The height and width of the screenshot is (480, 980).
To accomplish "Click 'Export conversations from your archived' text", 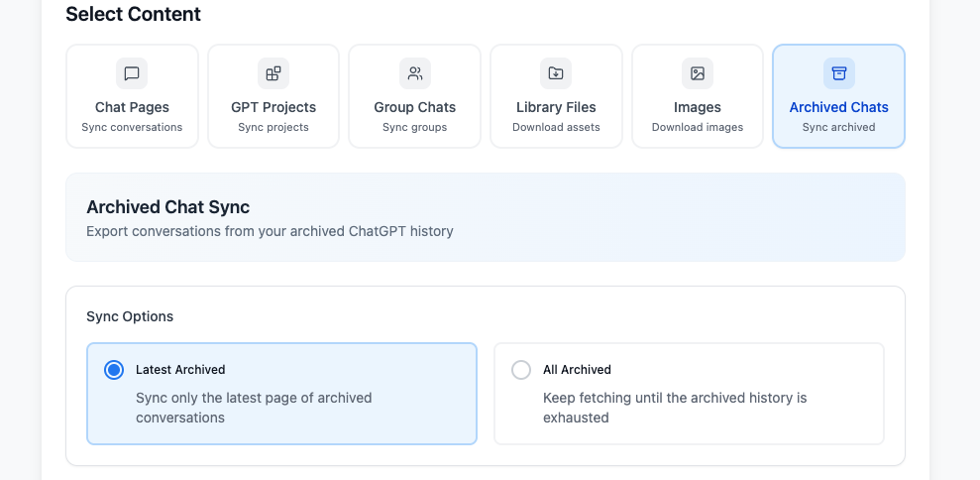I will 270,231.
